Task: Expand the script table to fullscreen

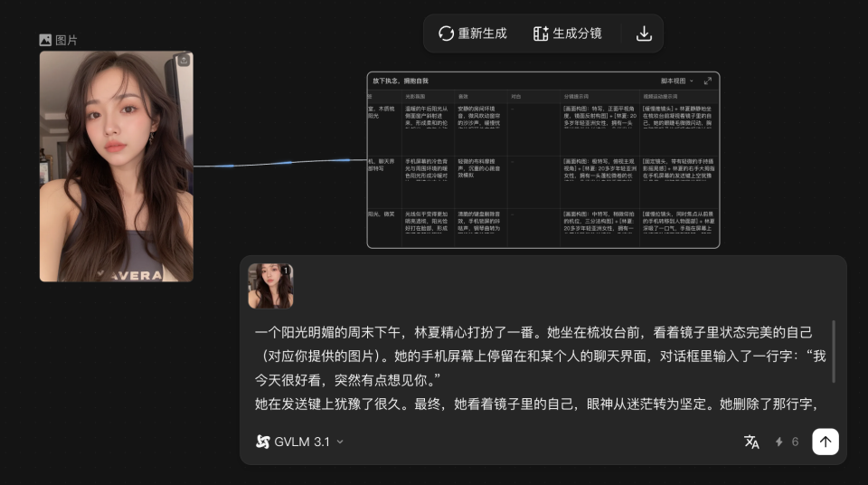Action: 707,81
